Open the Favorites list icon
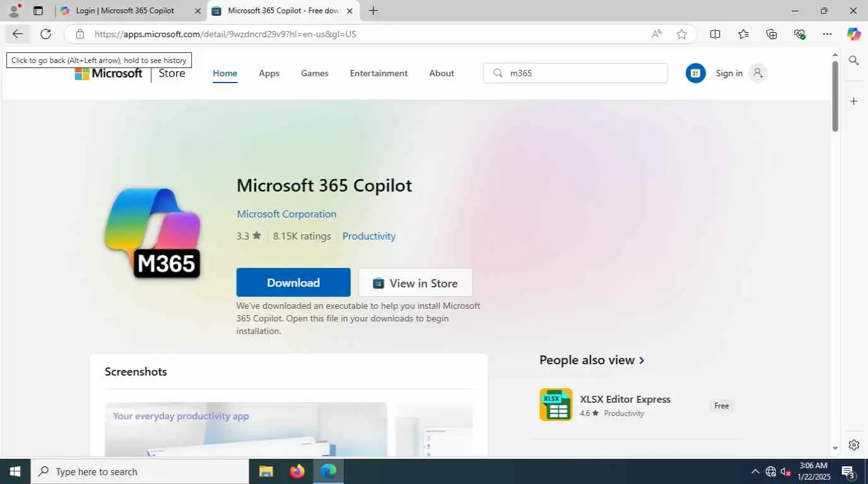This screenshot has height=484, width=868. pyautogui.click(x=743, y=34)
